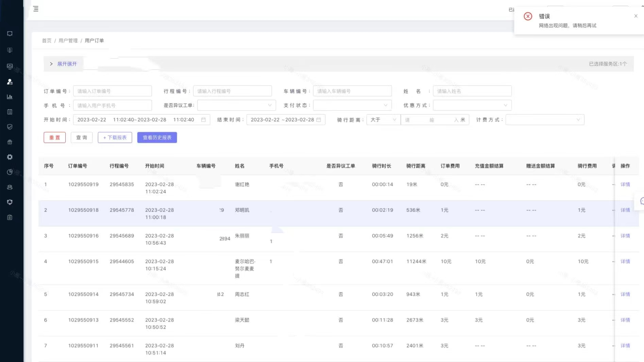Click the 开始时间 column header
This screenshot has width=644, height=362.
click(155, 166)
